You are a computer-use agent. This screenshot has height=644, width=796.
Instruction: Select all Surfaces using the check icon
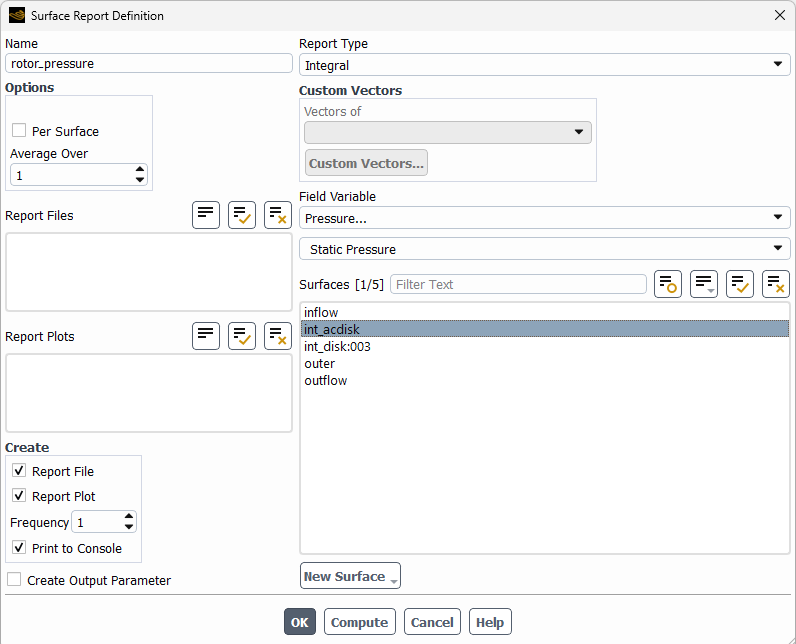pos(740,284)
